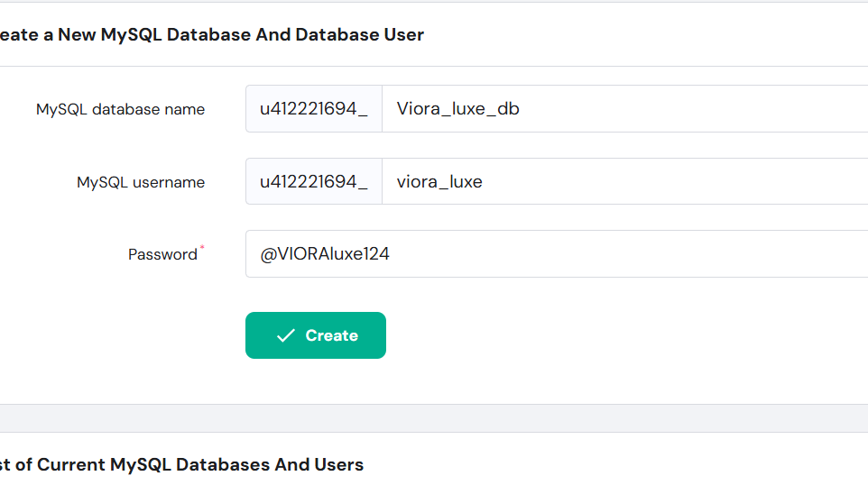Click the "@VIORAluxe124" text in the password field
The image size is (868, 485).
pos(325,254)
